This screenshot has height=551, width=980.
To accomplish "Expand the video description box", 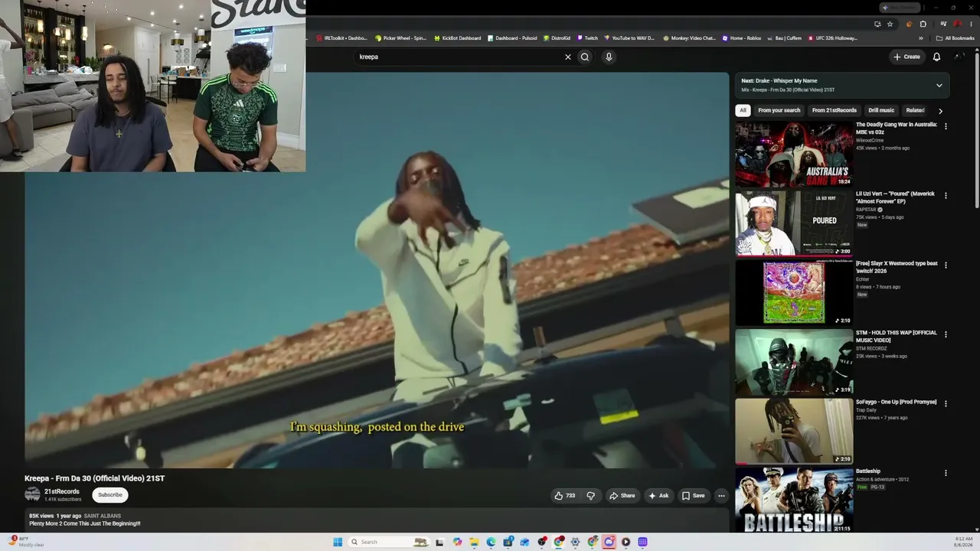I will (377, 520).
